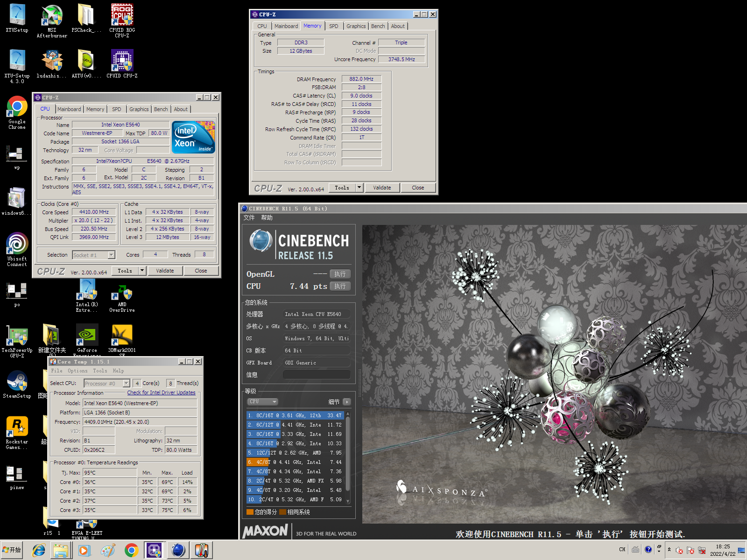747x560 pixels.
Task: Open Core Temp Options menu
Action: point(78,371)
